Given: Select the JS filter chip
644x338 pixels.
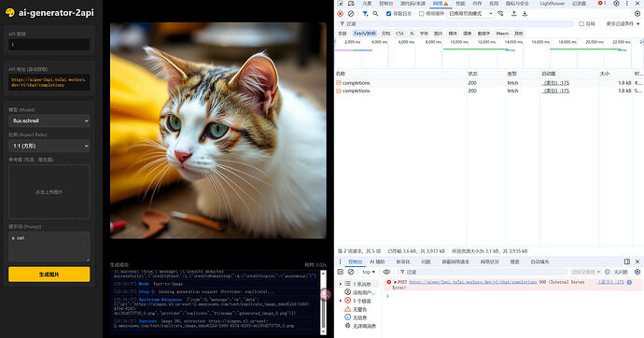Looking at the screenshot, I should (412, 34).
